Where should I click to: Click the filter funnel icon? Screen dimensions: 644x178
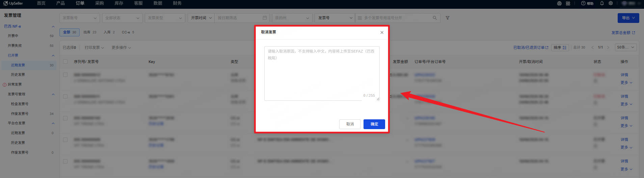pyautogui.click(x=448, y=18)
